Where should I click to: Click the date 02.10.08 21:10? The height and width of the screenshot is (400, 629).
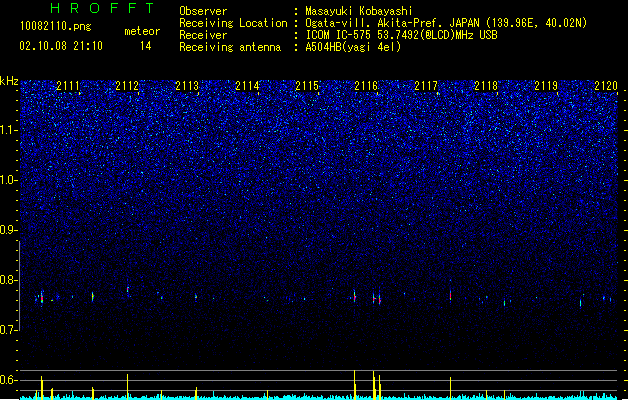(x=61, y=46)
